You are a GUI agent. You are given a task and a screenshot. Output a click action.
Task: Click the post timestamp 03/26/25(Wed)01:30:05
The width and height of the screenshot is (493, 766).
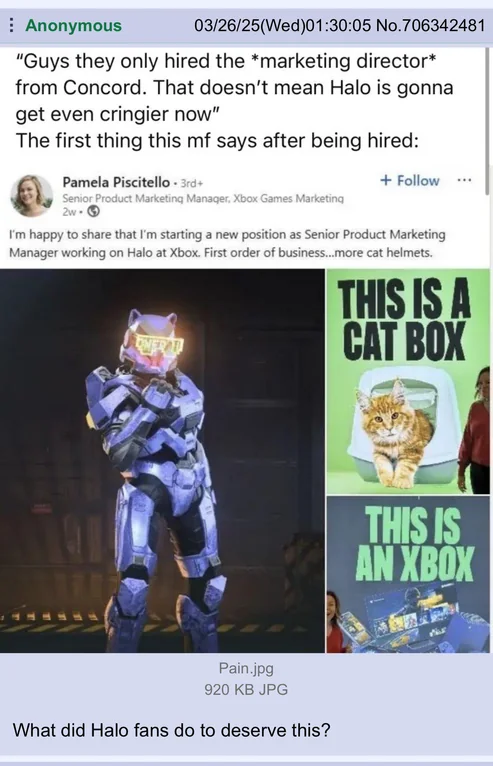[282, 25]
